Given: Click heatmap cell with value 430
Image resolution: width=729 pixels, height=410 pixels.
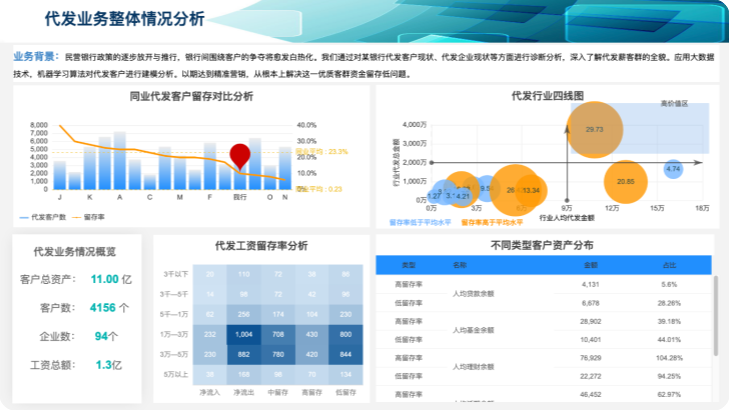Looking at the screenshot, I should pyautogui.click(x=311, y=334).
